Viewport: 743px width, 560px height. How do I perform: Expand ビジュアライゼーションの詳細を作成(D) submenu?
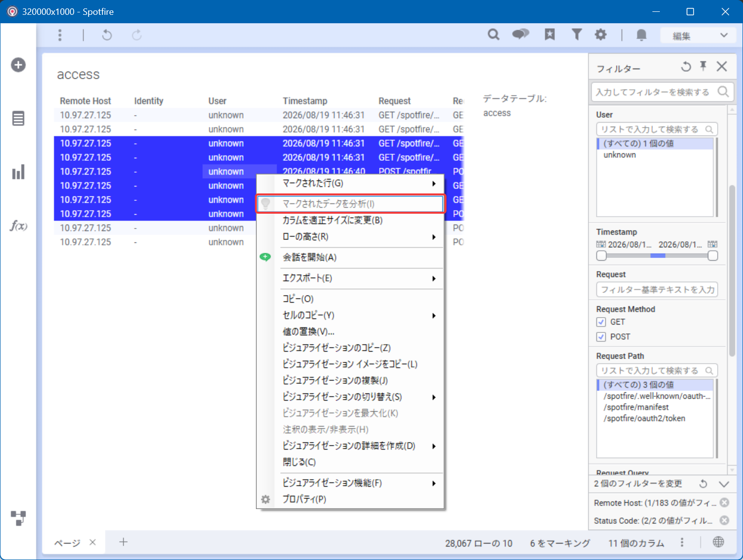pos(349,446)
